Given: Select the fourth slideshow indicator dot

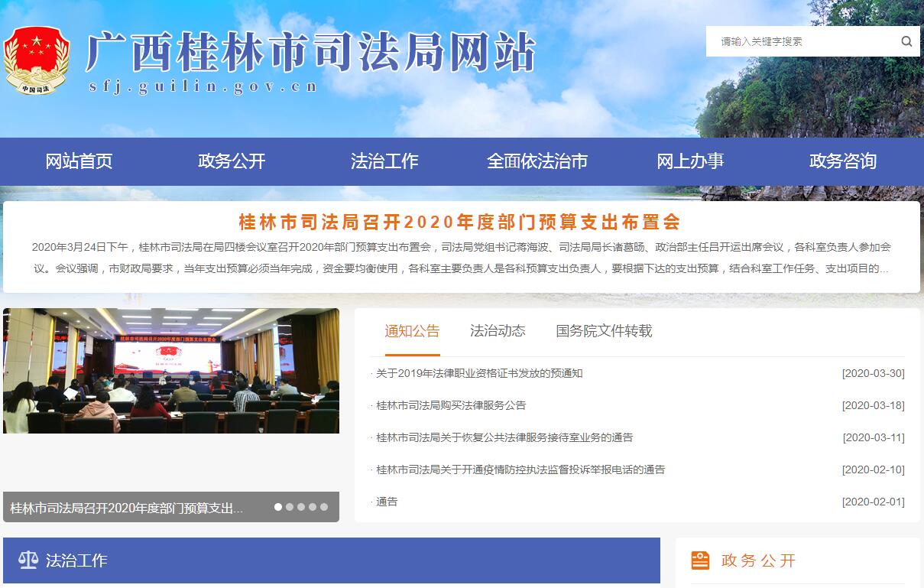Looking at the screenshot, I should click(x=313, y=507).
